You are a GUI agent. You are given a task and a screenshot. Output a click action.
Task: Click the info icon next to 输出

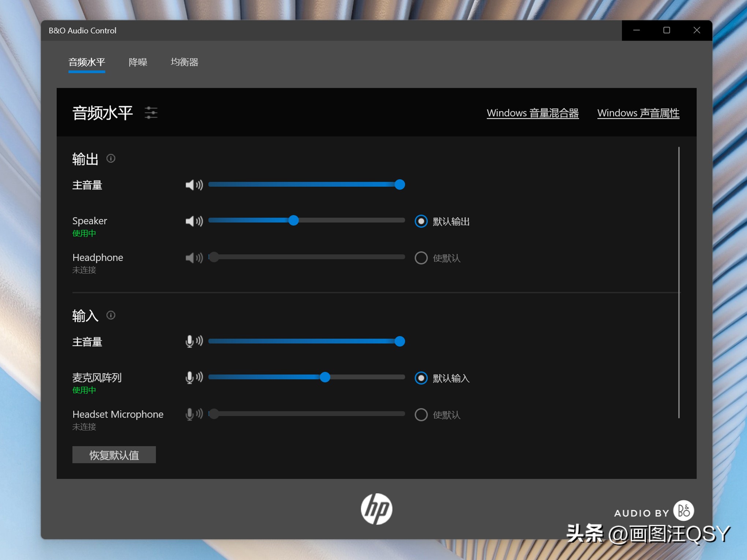(x=111, y=158)
